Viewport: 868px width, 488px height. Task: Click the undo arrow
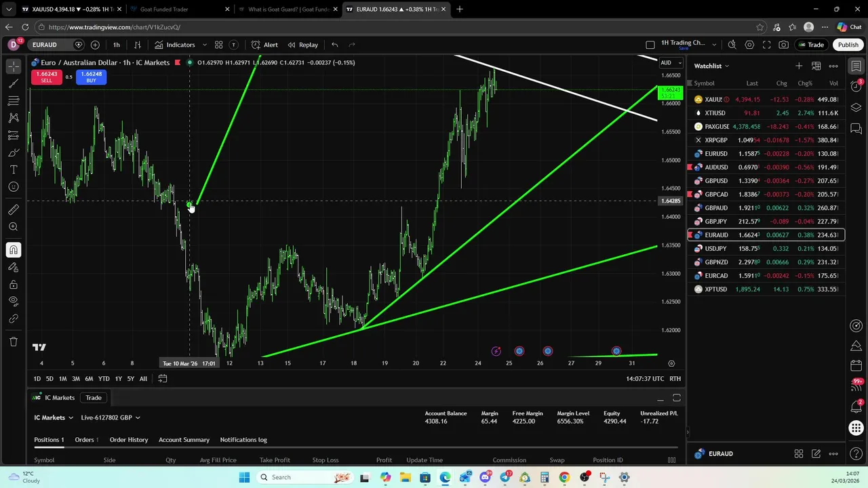[x=334, y=45]
